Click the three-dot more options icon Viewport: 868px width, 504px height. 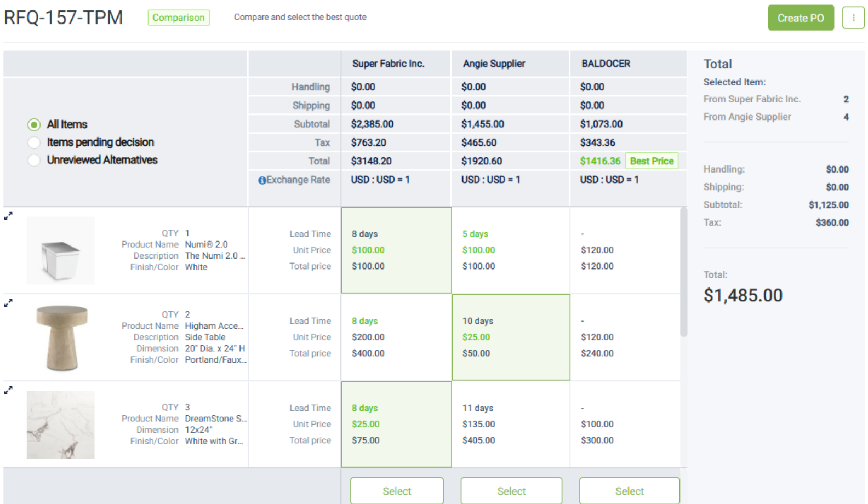[x=853, y=18]
